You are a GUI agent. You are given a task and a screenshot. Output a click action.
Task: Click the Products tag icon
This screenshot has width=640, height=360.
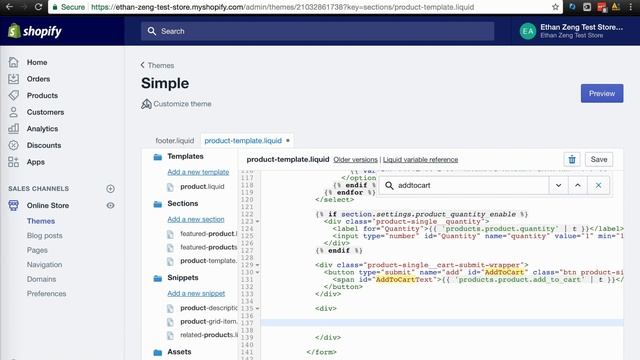tap(13, 95)
